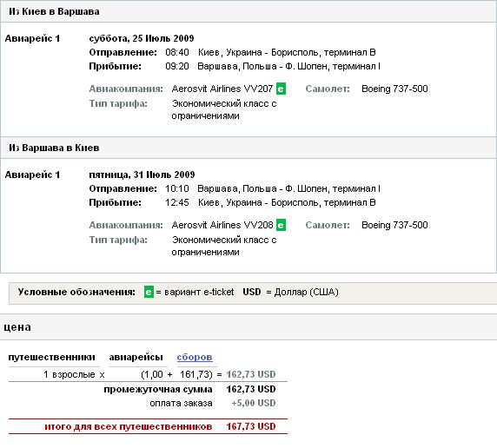Viewport: 497px width, 448px height.
Task: Click the USD currency legend label
Action: pos(252,292)
